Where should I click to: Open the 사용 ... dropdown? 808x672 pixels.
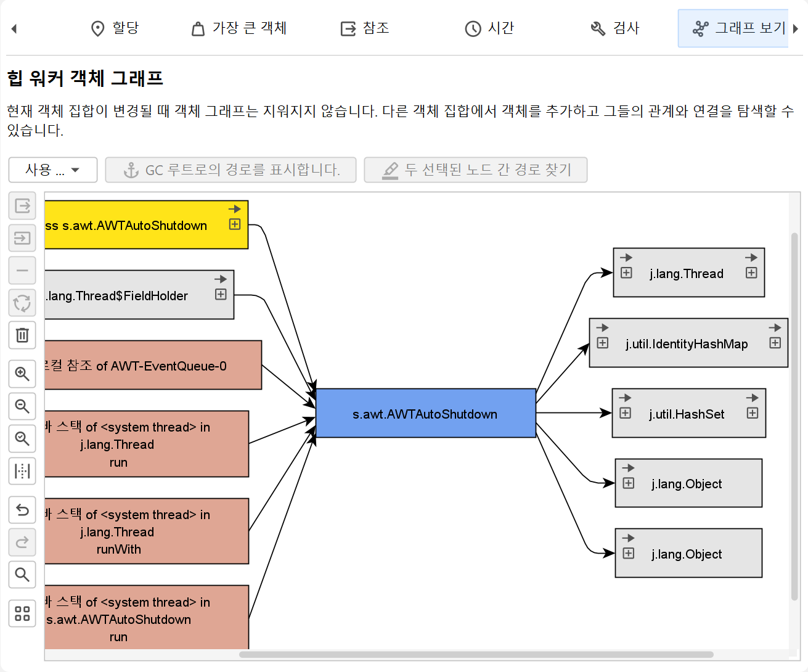[x=53, y=170]
